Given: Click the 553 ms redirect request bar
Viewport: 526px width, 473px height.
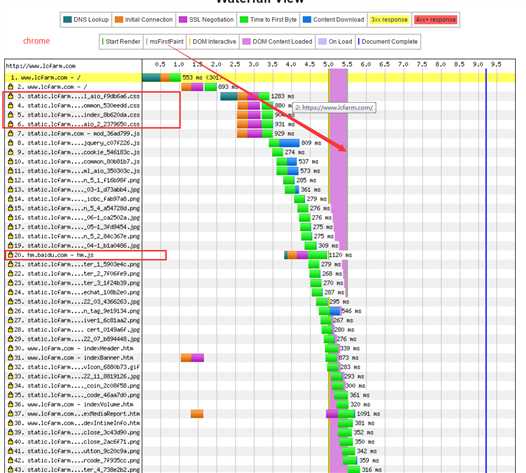Looking at the screenshot, I should point(161,77).
